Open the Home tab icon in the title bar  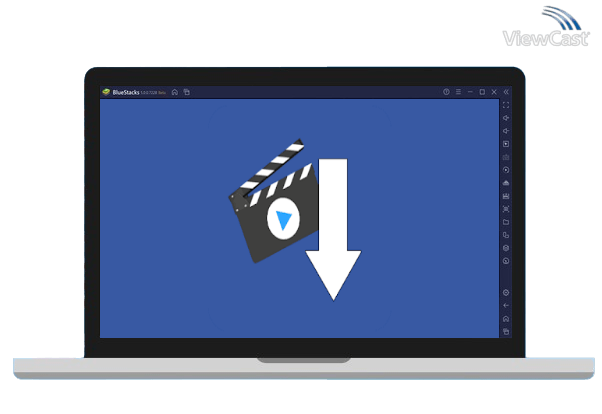175,92
